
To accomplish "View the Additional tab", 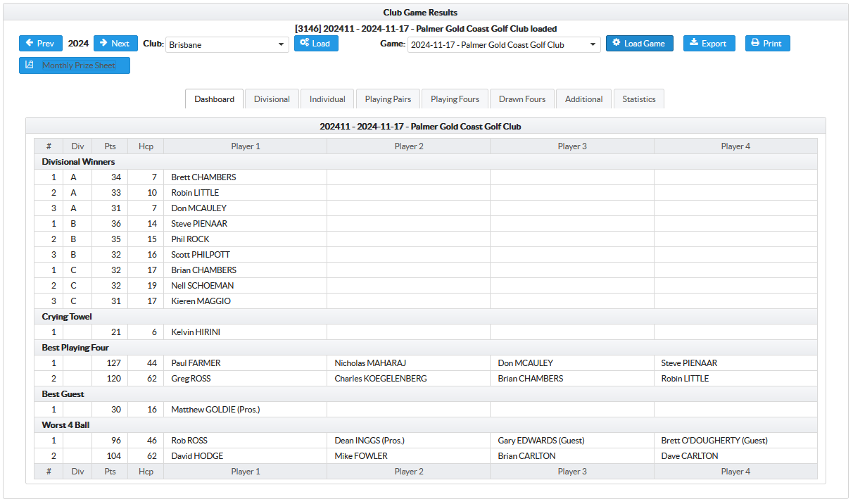I will pyautogui.click(x=583, y=99).
